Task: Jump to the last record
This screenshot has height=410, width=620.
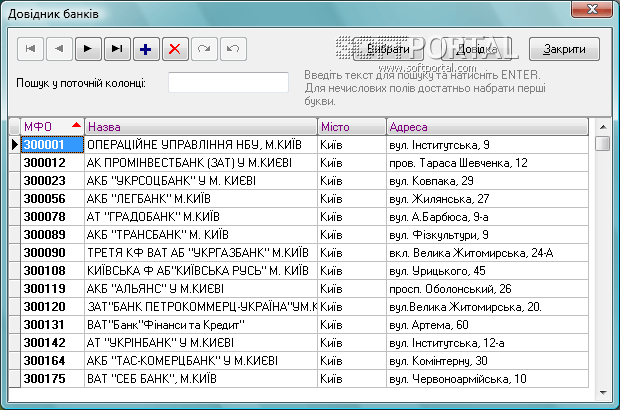Action: pyautogui.click(x=117, y=49)
